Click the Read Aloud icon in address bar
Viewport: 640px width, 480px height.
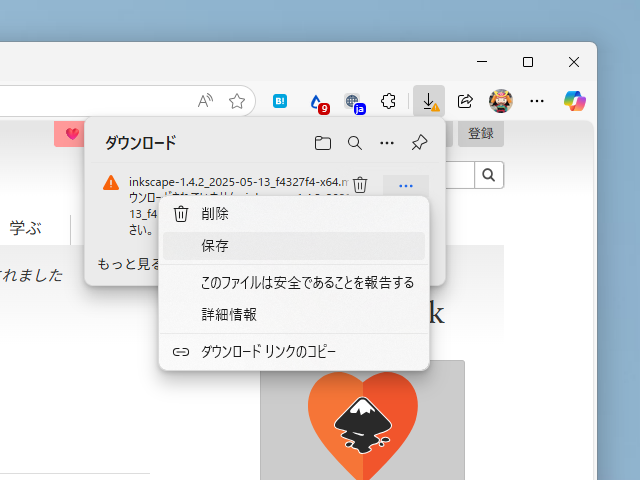coord(205,101)
